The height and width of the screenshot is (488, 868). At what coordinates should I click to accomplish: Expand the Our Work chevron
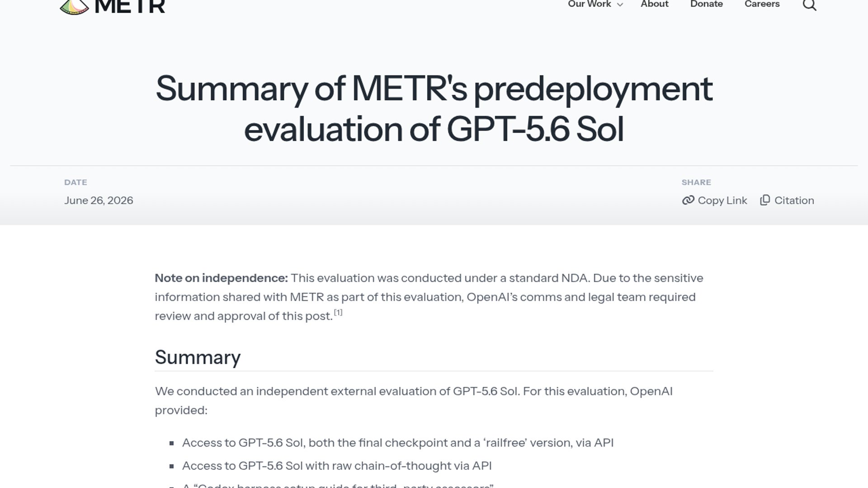pos(620,5)
